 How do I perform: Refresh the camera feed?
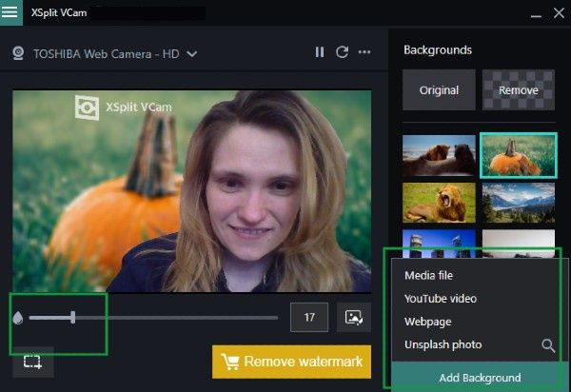click(342, 52)
